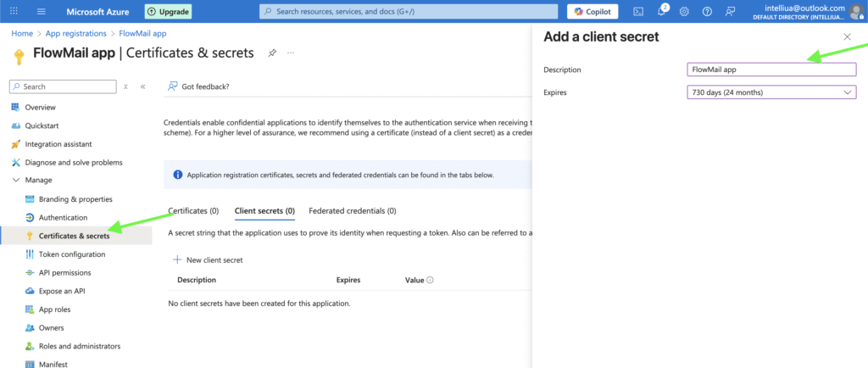868x368 pixels.
Task: Click the key icon beside page title
Action: tap(19, 56)
